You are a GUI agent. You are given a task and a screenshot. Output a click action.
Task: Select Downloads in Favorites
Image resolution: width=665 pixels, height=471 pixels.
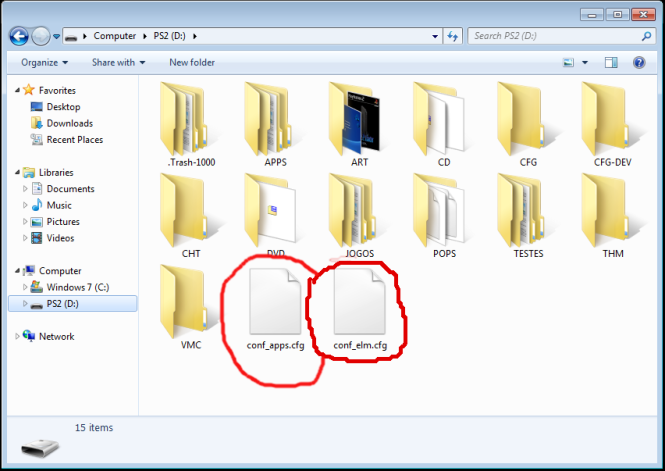point(69,123)
